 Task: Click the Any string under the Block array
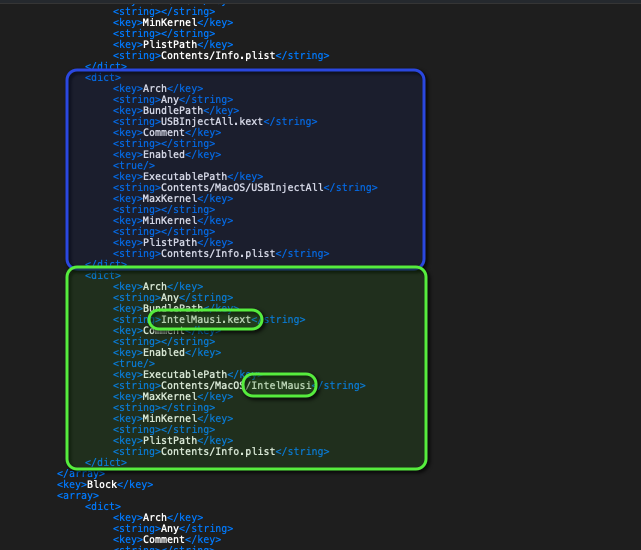pyautogui.click(x=173, y=528)
